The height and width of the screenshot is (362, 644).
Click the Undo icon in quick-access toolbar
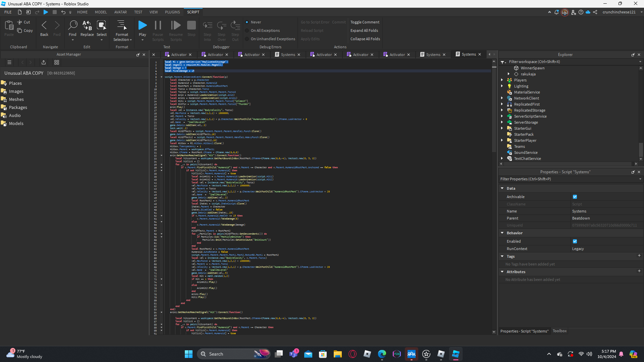tap(63, 12)
